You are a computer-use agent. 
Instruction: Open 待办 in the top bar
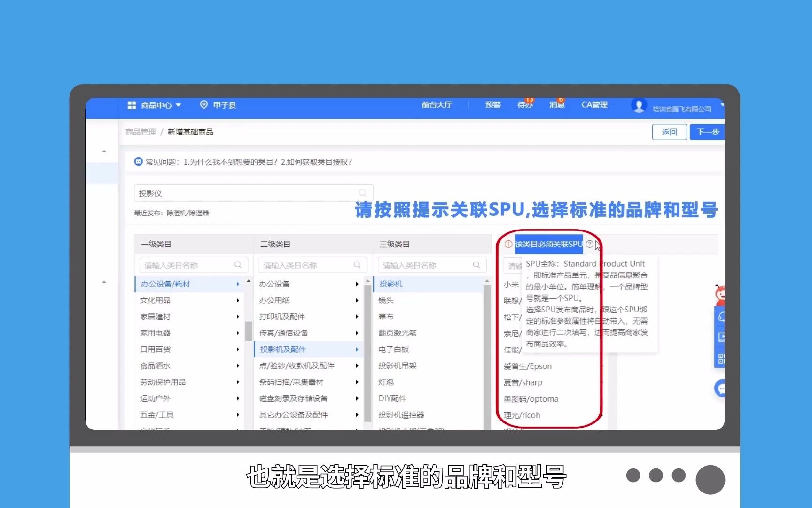525,105
